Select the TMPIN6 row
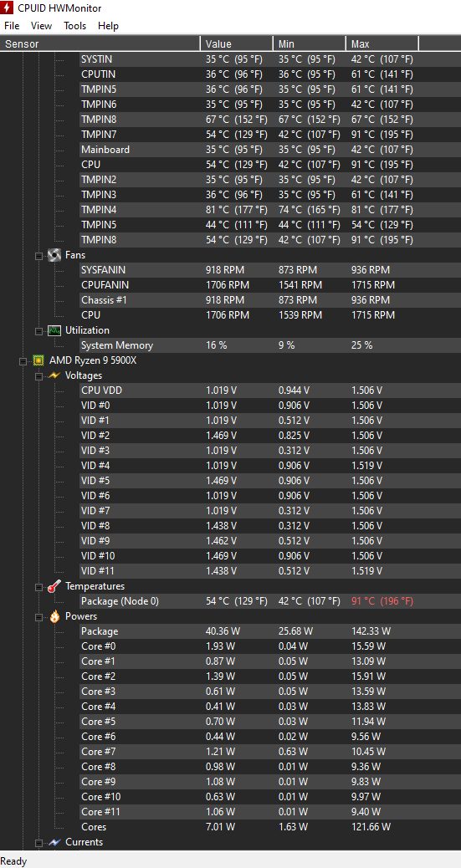Viewport: 461px width, 868px height. [x=270, y=105]
